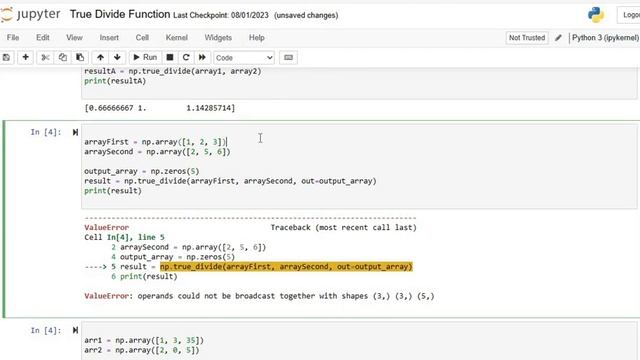Image resolution: width=640 pixels, height=360 pixels.
Task: Click the result = np.true_divide code line
Action: pyautogui.click(x=230, y=181)
